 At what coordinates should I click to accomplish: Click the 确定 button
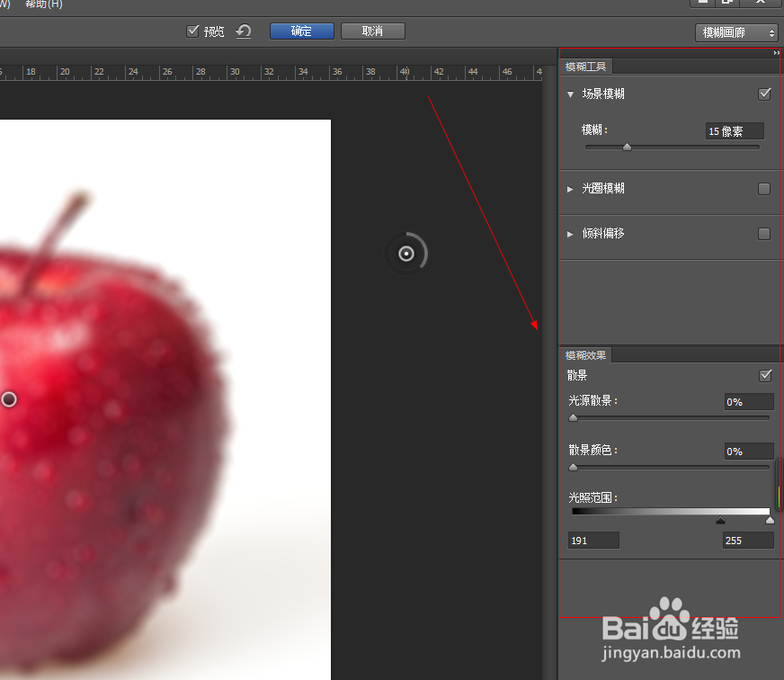302,31
